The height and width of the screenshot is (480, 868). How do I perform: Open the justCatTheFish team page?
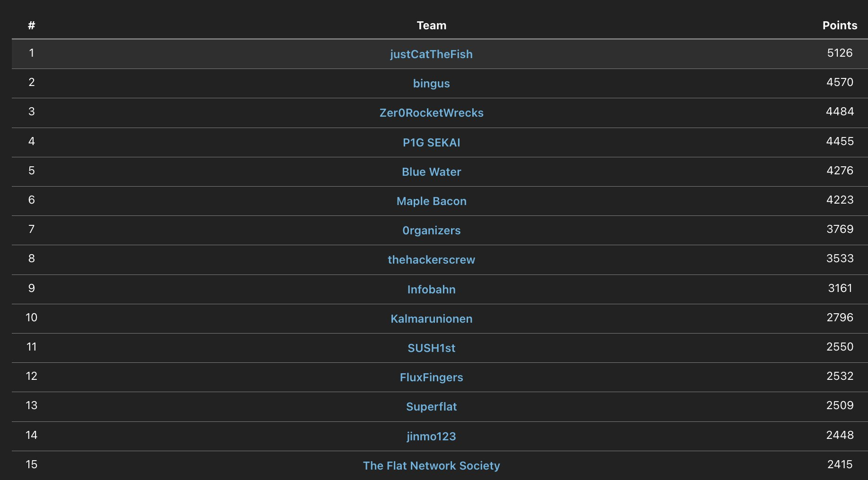point(431,54)
